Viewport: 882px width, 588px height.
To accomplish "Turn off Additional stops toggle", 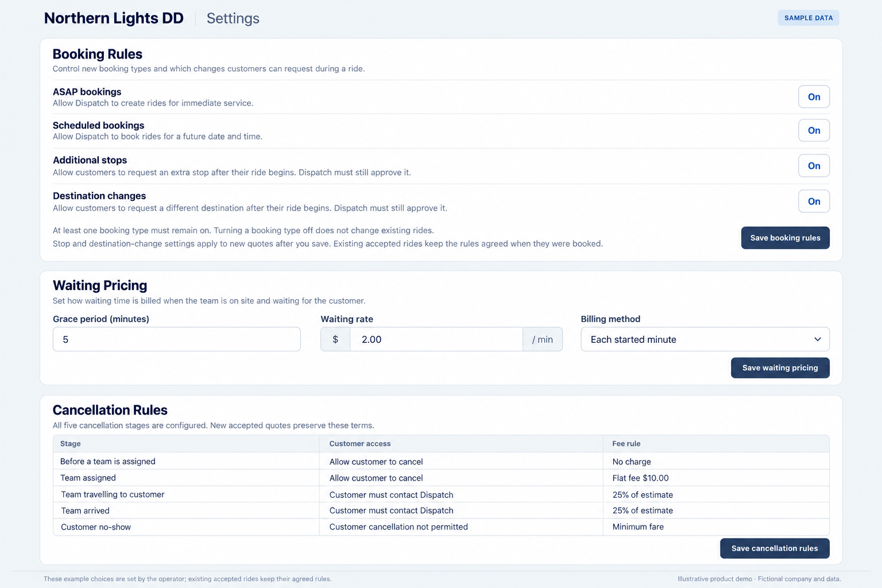I will (814, 166).
